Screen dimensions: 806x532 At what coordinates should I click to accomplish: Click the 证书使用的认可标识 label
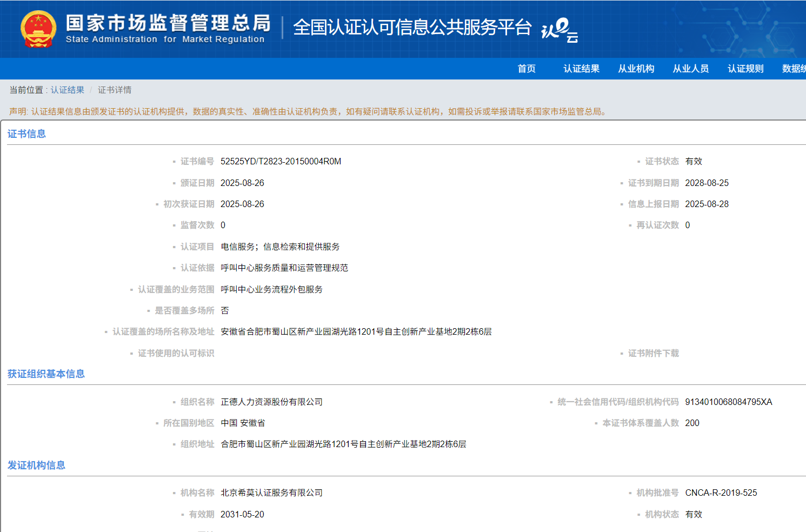176,353
